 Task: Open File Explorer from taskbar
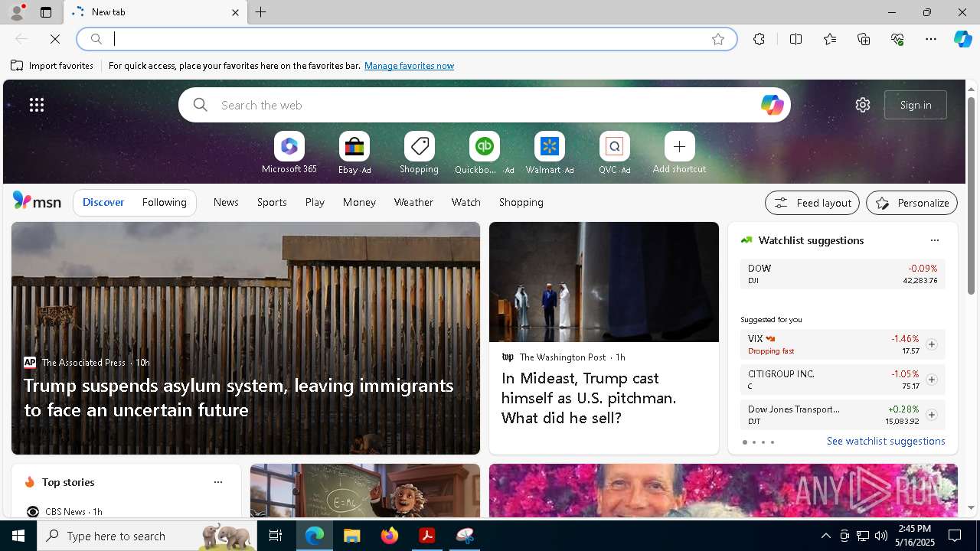click(x=351, y=536)
